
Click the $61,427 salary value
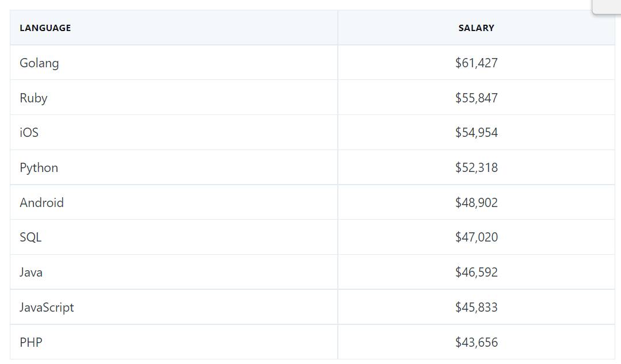(476, 63)
